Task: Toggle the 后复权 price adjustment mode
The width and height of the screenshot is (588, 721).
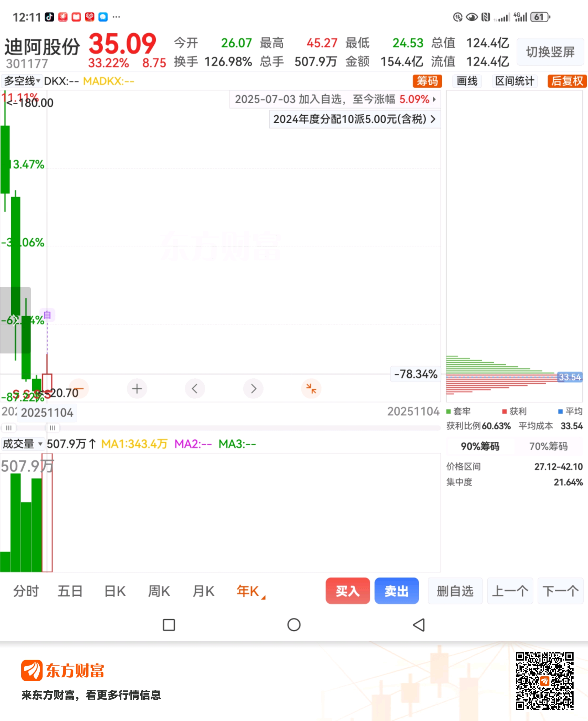Action: point(567,81)
